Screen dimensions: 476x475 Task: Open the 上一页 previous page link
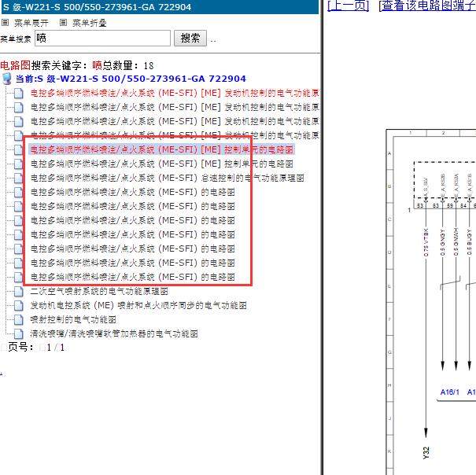[x=349, y=6]
